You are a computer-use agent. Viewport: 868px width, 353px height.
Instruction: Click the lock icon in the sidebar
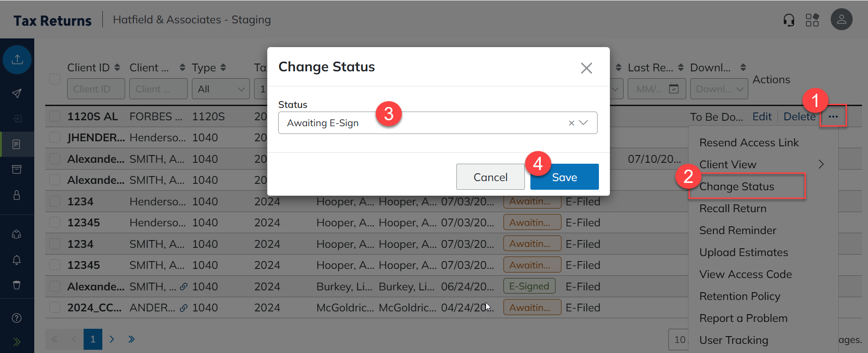click(16, 195)
